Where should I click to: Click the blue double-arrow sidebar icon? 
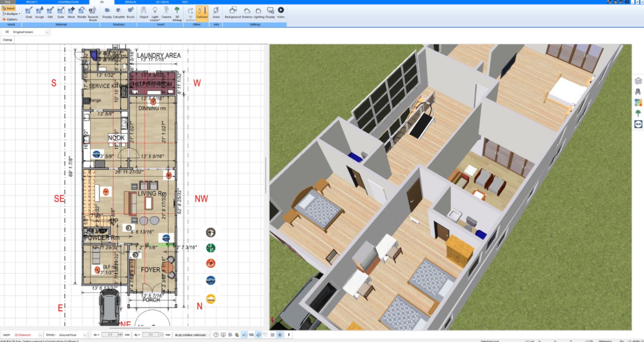click(x=639, y=124)
